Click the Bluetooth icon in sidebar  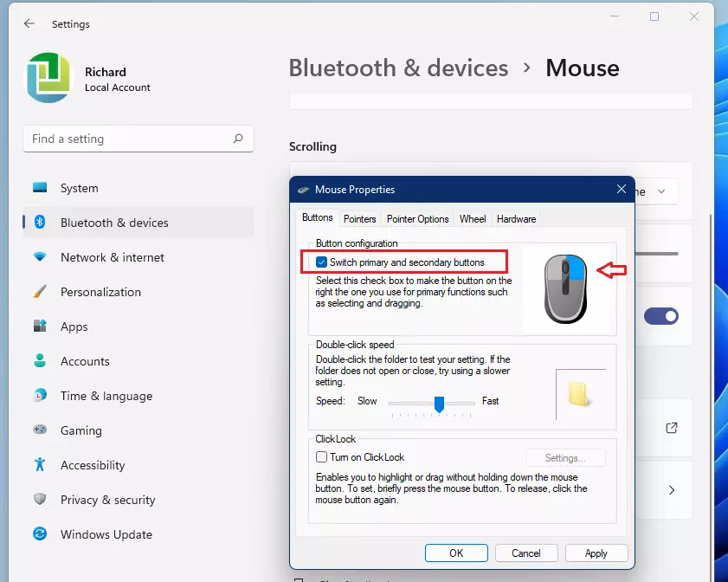(40, 222)
